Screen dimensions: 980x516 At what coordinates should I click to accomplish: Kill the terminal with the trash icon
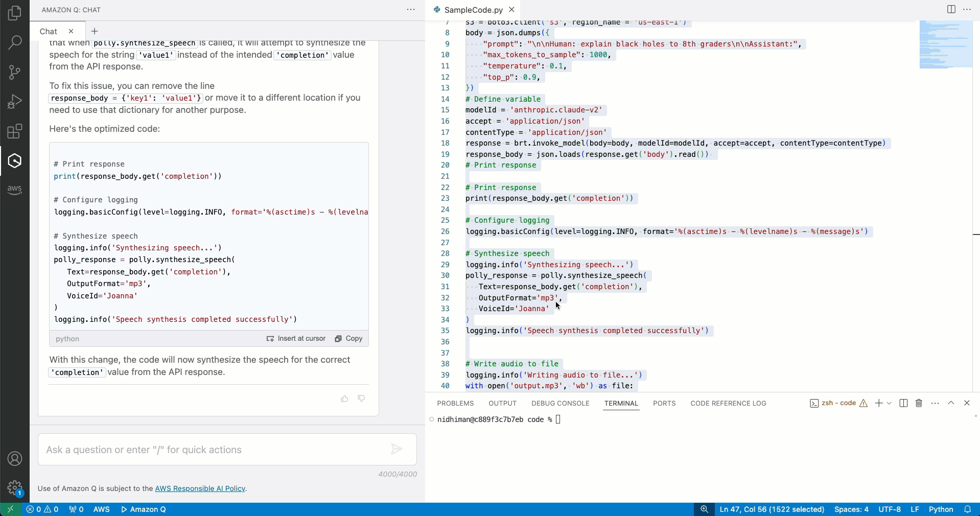pyautogui.click(x=918, y=403)
